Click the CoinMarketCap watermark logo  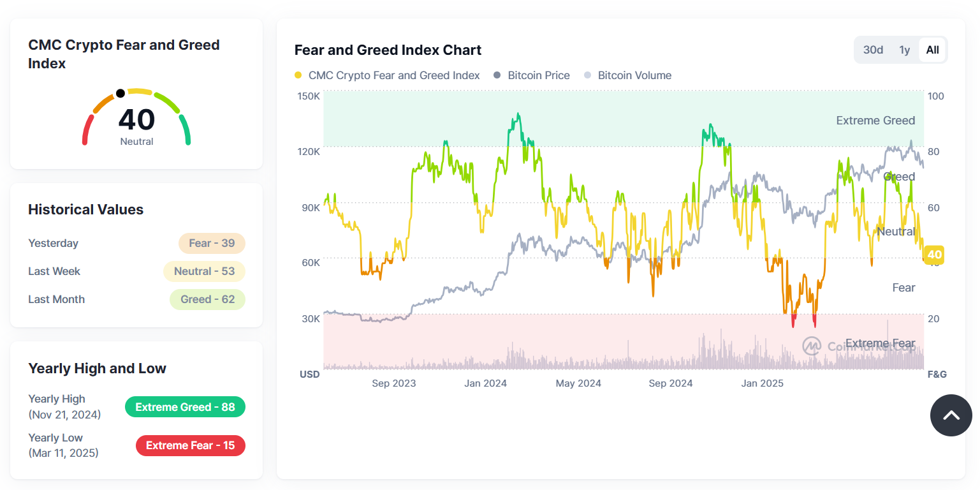[x=811, y=346]
